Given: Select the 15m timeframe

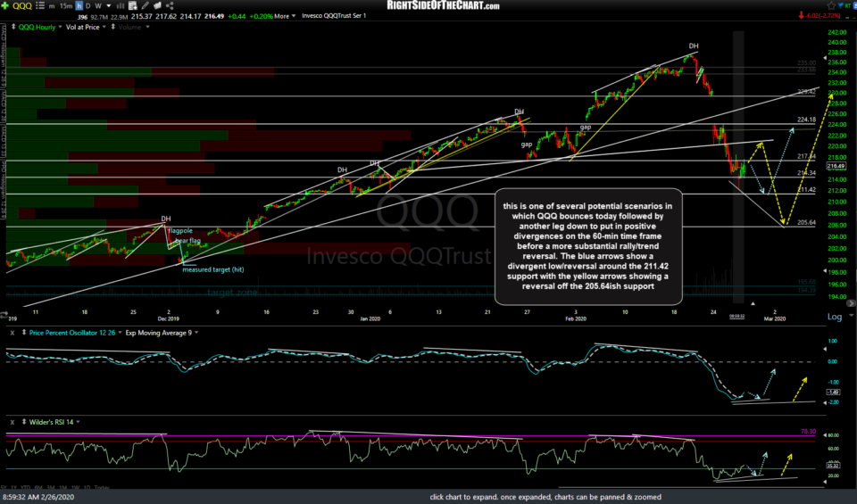Looking at the screenshot, I should tap(65, 6).
